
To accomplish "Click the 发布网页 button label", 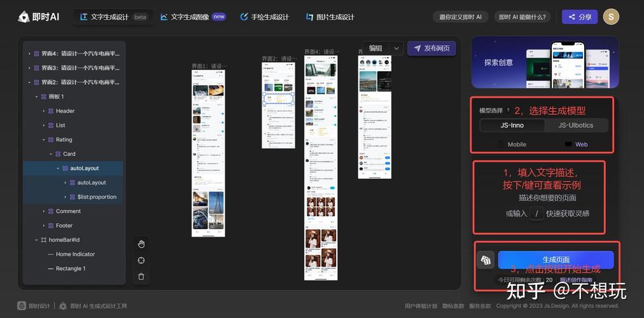I will tap(437, 48).
